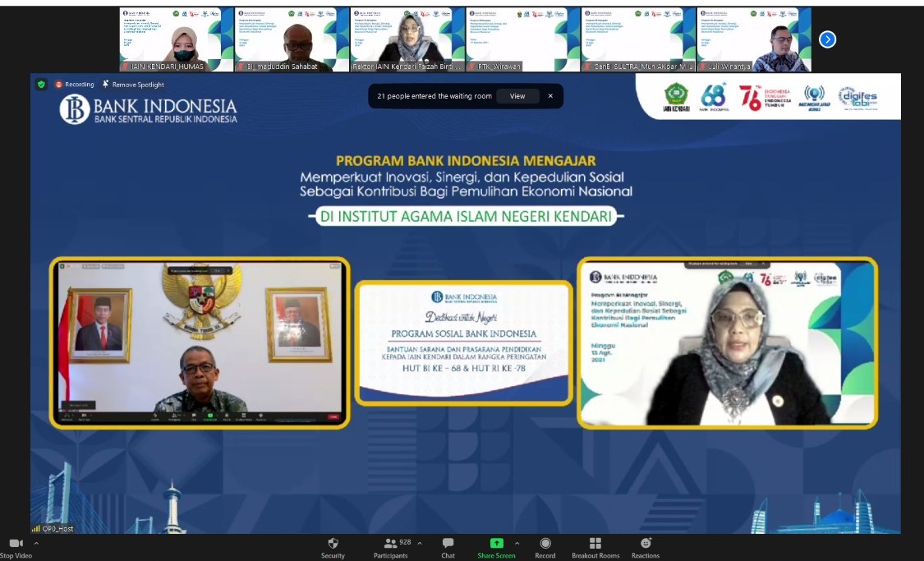Show next page of gallery participants
The height and width of the screenshot is (561, 924).
coord(827,39)
